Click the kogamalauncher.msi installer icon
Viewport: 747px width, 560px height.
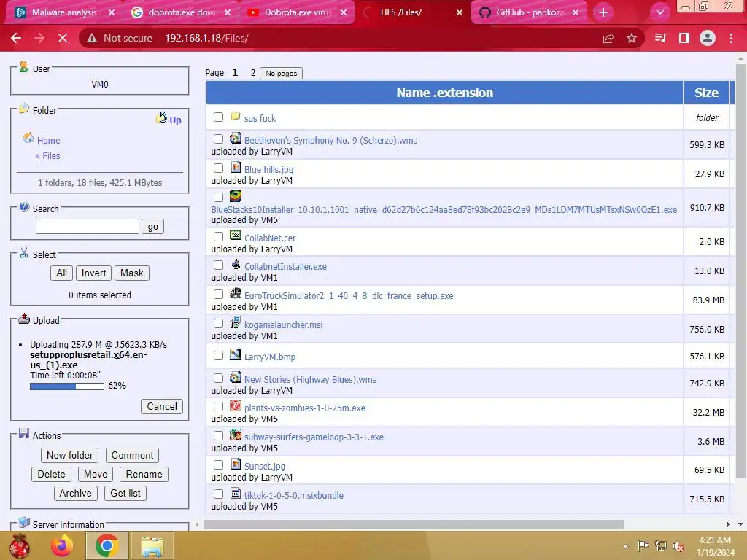click(x=236, y=323)
